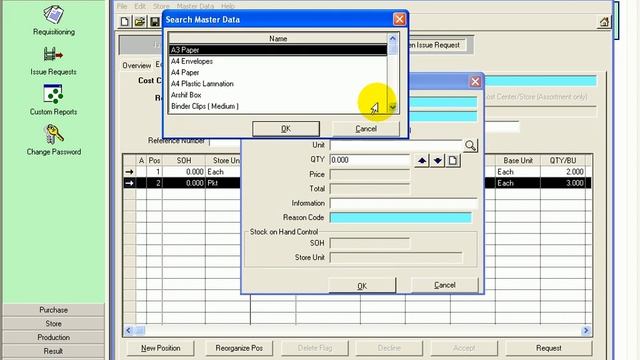This screenshot has width=640, height=360.
Task: Open the Issue Requests icon
Action: [x=53, y=54]
